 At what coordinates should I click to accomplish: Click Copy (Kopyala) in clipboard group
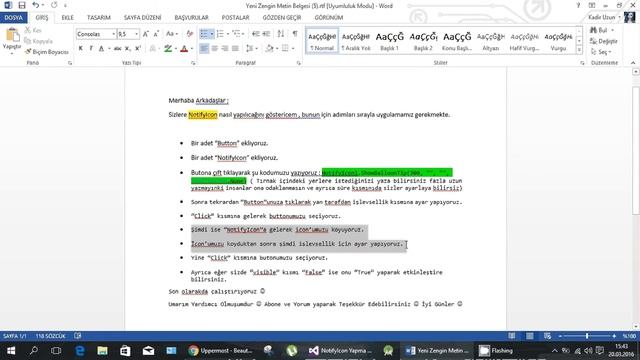(38, 41)
